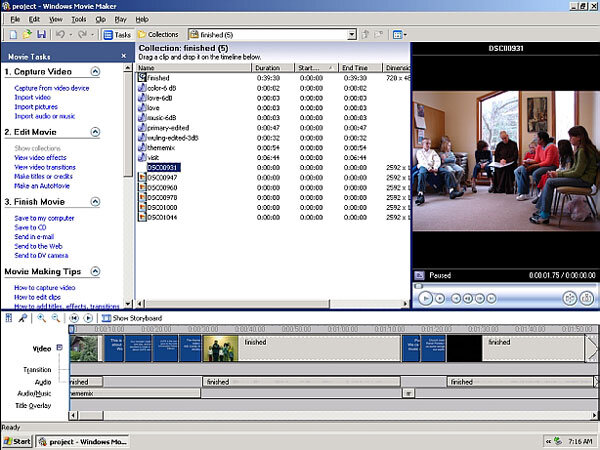Sort collection by Name column header
600x450 pixels.
coord(194,68)
